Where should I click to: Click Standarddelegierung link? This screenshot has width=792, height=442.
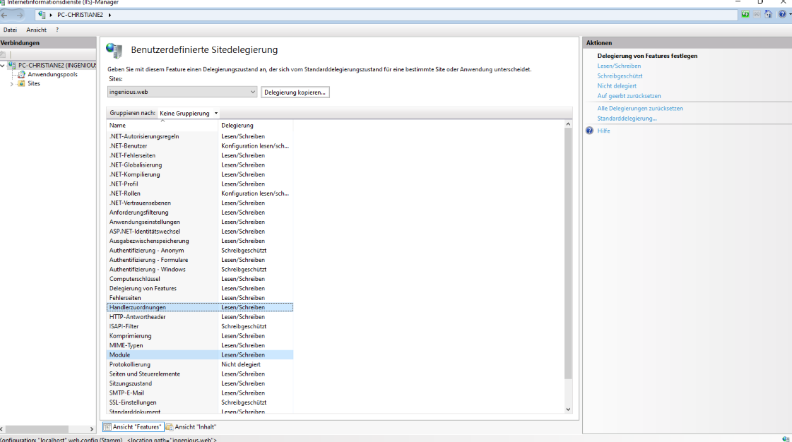627,118
